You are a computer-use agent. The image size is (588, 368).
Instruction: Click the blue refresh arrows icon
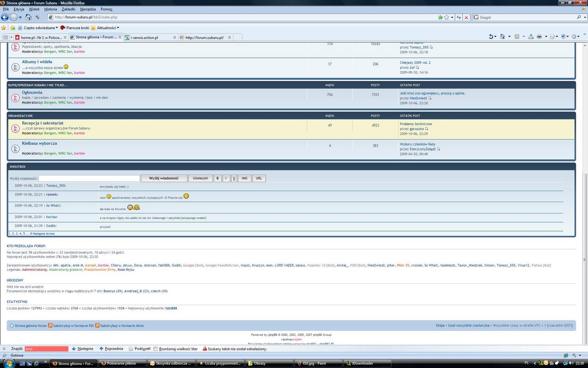click(458, 17)
